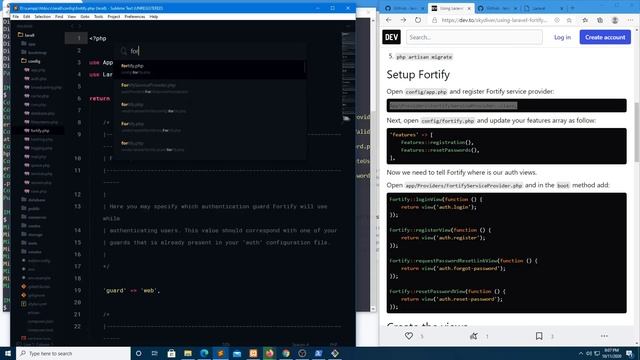Open the Selection menu
The image size is (640, 360).
[x=42, y=17]
